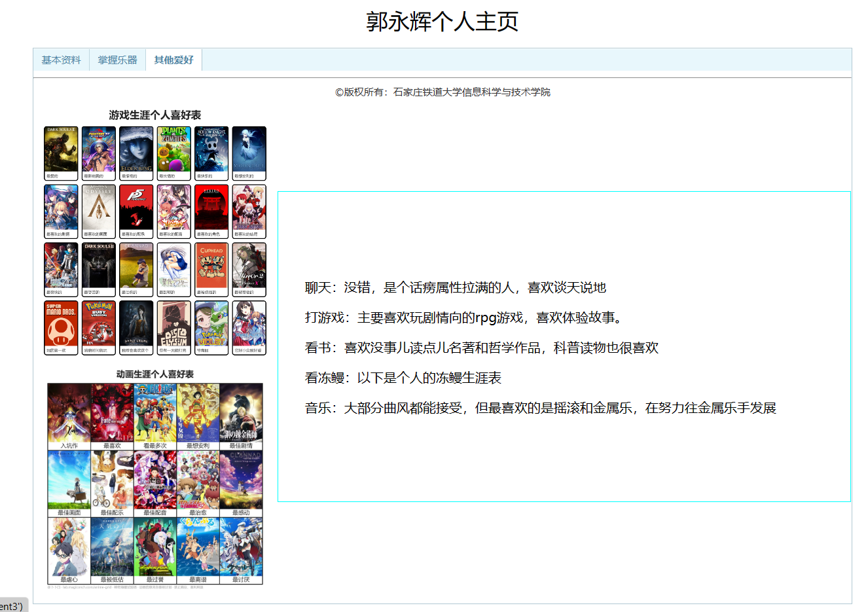Click the anime poster labeled 最治愈

coord(198,480)
